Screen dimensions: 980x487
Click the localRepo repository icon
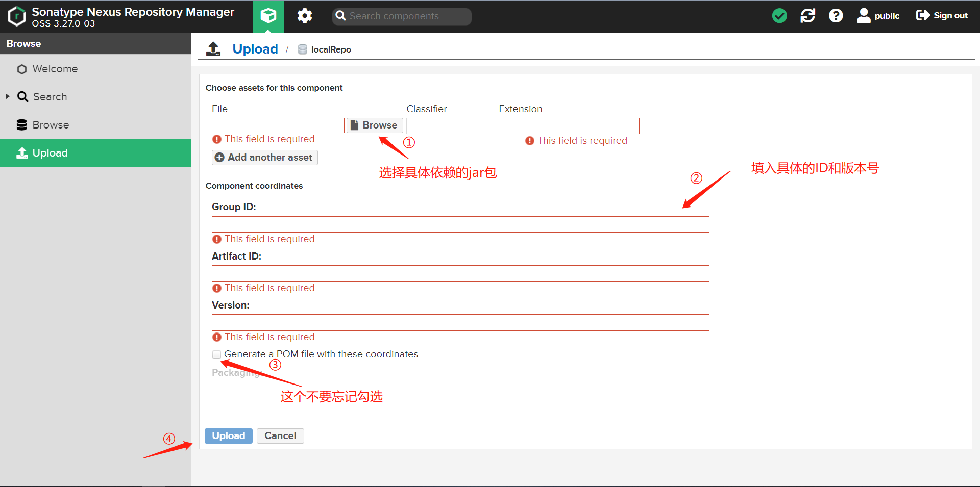pos(303,49)
